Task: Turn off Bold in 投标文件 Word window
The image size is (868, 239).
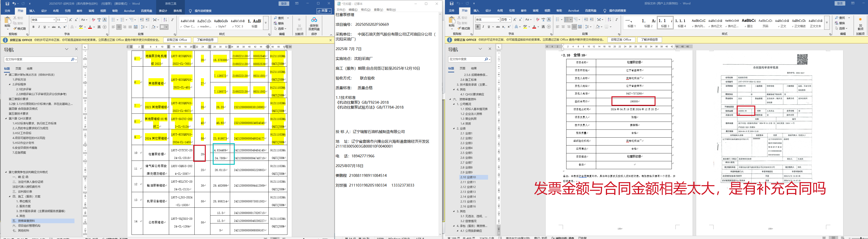Action: click(477, 27)
